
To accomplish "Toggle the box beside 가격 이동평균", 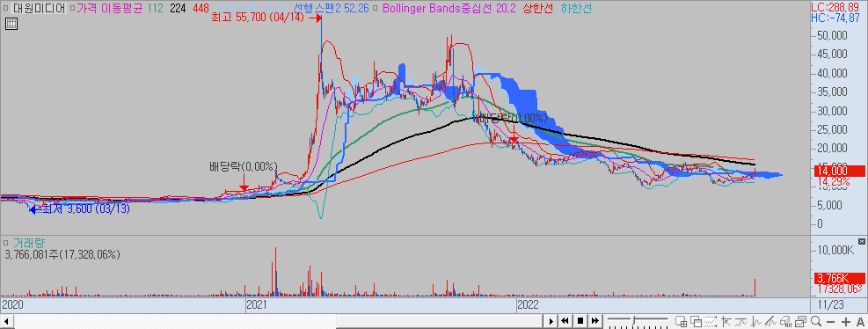I will tap(72, 8).
